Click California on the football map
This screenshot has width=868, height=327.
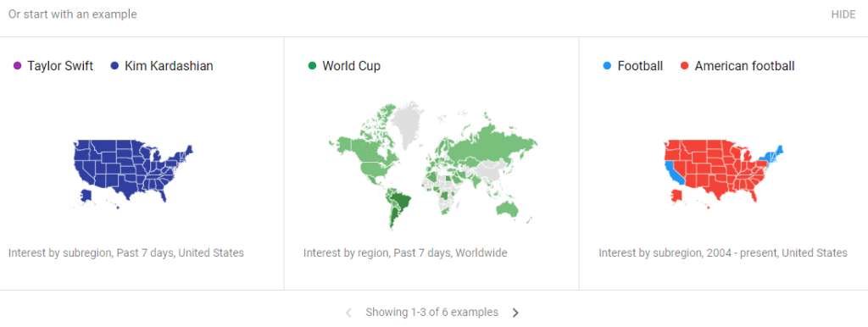tap(673, 173)
